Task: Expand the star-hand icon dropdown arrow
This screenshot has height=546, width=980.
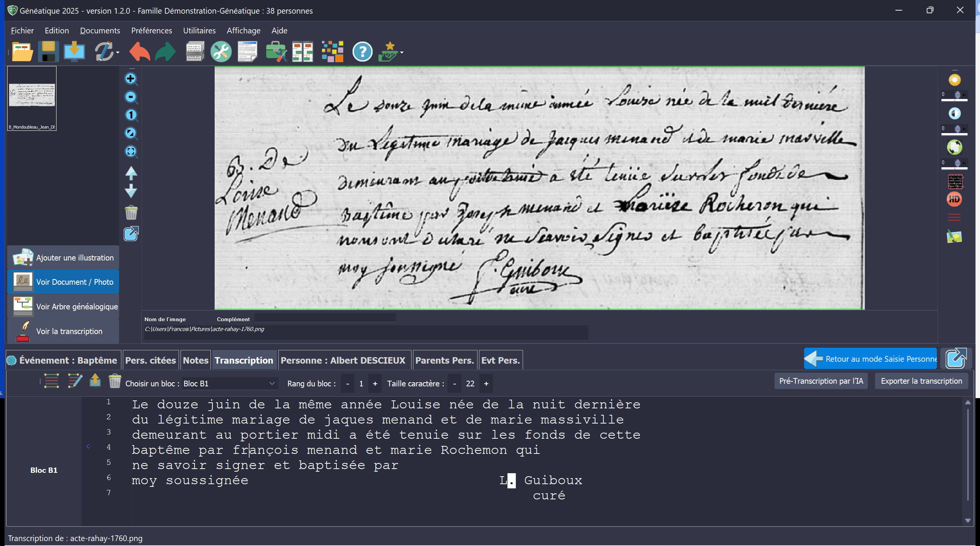Action: (x=402, y=52)
